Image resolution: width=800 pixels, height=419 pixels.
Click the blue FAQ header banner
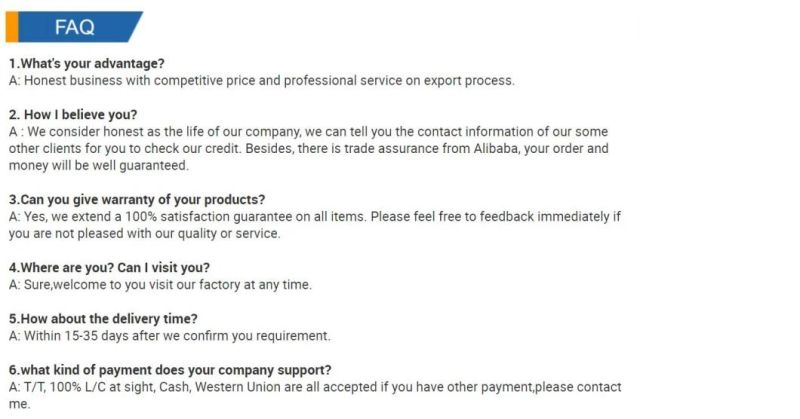point(74,27)
